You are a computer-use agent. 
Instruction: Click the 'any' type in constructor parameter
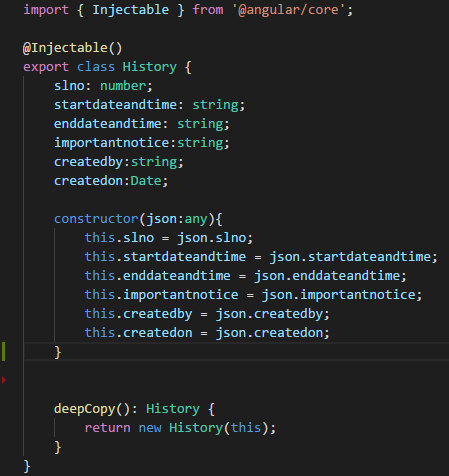click(x=196, y=219)
